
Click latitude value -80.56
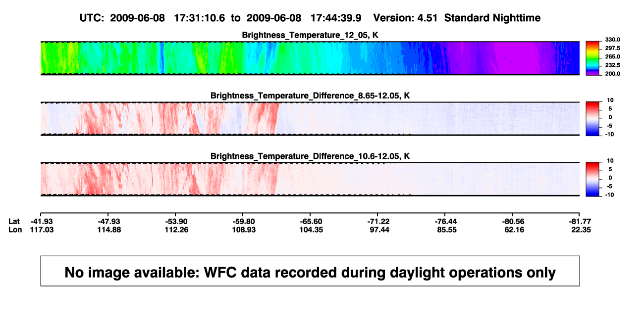(x=512, y=221)
